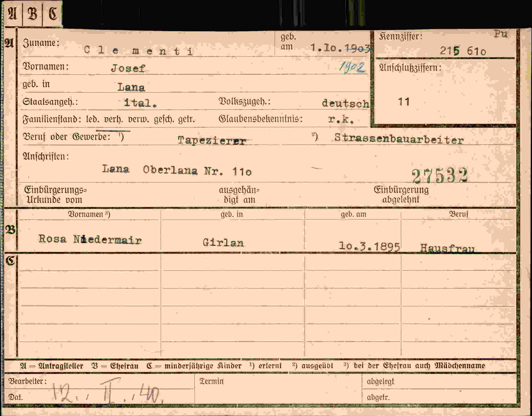
Task: Click the address 'Oberlana Nr. 110'
Action: tap(197, 170)
